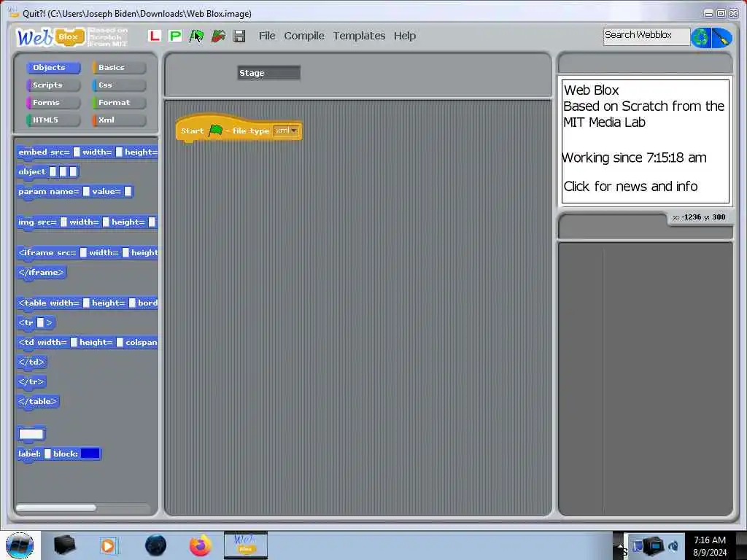Click the green P toolbar icon
The width and height of the screenshot is (747, 560).
pos(175,36)
